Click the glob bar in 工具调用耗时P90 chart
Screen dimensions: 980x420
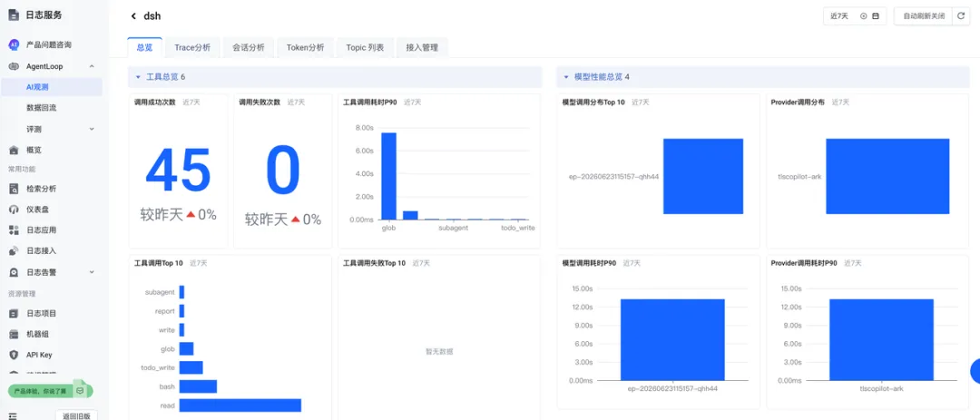pos(388,176)
